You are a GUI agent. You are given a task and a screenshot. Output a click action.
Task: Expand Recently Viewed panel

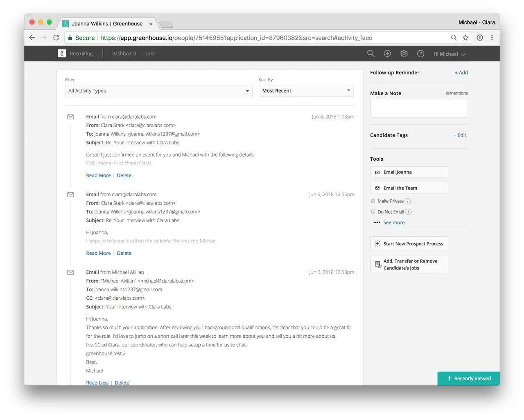[x=469, y=379]
